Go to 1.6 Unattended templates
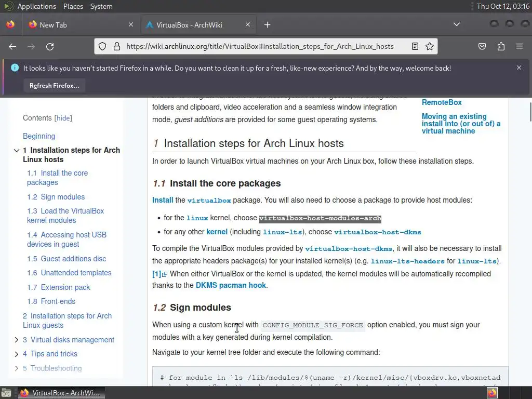Screen dimensions: 532x399 [69, 273]
